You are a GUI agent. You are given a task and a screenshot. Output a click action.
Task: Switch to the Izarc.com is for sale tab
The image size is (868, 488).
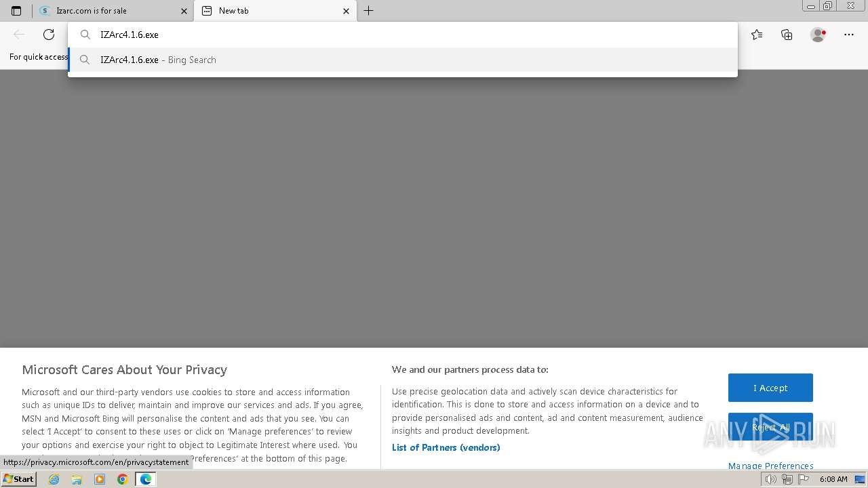click(x=113, y=11)
